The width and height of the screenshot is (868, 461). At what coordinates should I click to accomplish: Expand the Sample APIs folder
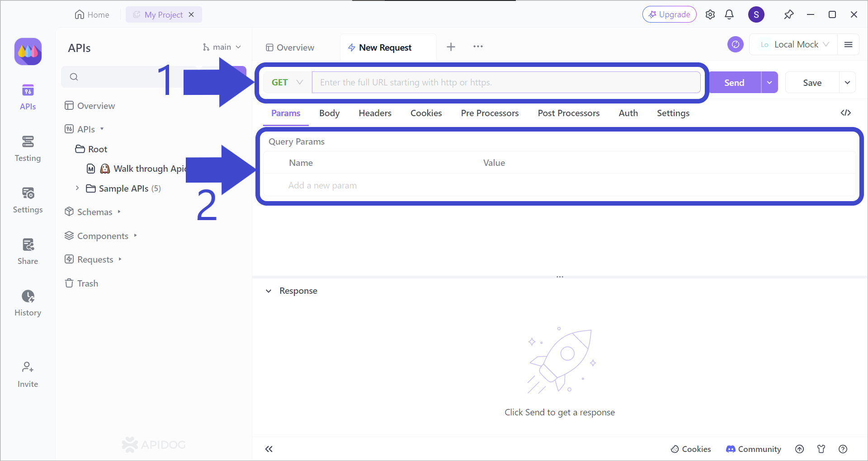[x=77, y=188]
